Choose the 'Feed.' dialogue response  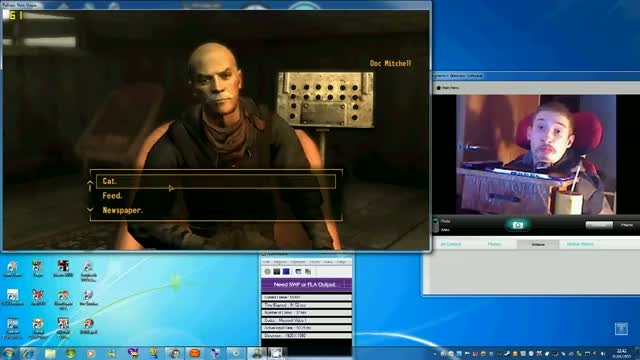112,196
